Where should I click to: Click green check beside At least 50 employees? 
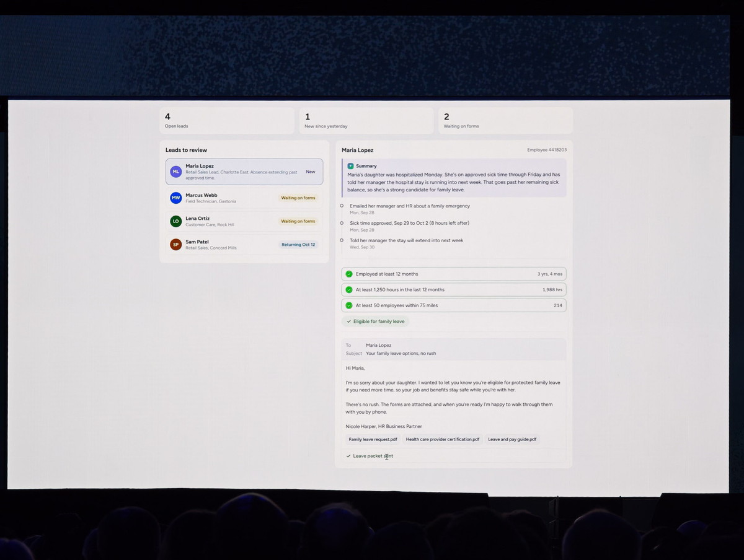click(x=349, y=305)
